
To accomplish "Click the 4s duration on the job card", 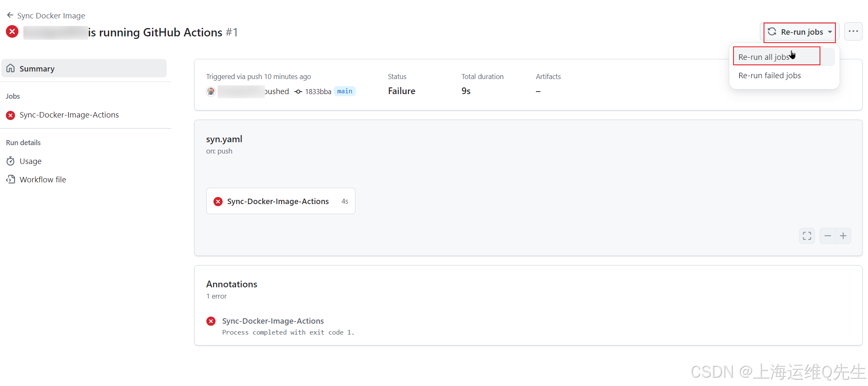I will click(345, 201).
